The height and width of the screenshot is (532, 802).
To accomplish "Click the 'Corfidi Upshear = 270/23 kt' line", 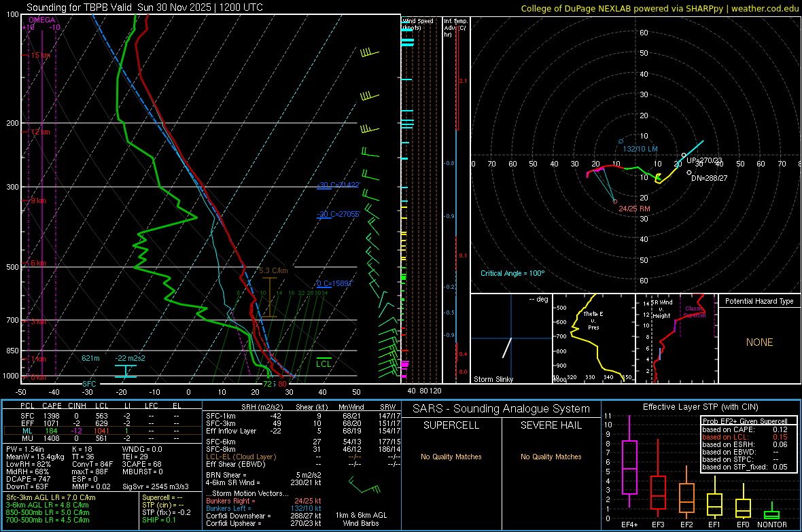I will (264, 523).
